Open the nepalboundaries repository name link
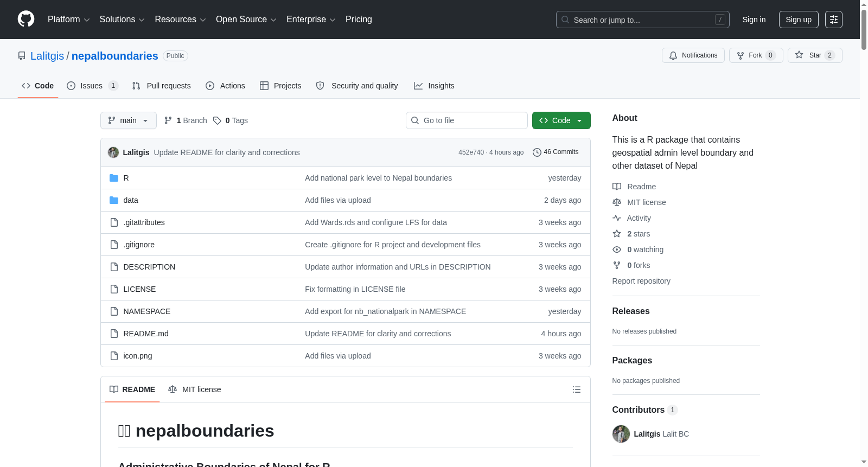Image resolution: width=868 pixels, height=467 pixels. point(115,56)
